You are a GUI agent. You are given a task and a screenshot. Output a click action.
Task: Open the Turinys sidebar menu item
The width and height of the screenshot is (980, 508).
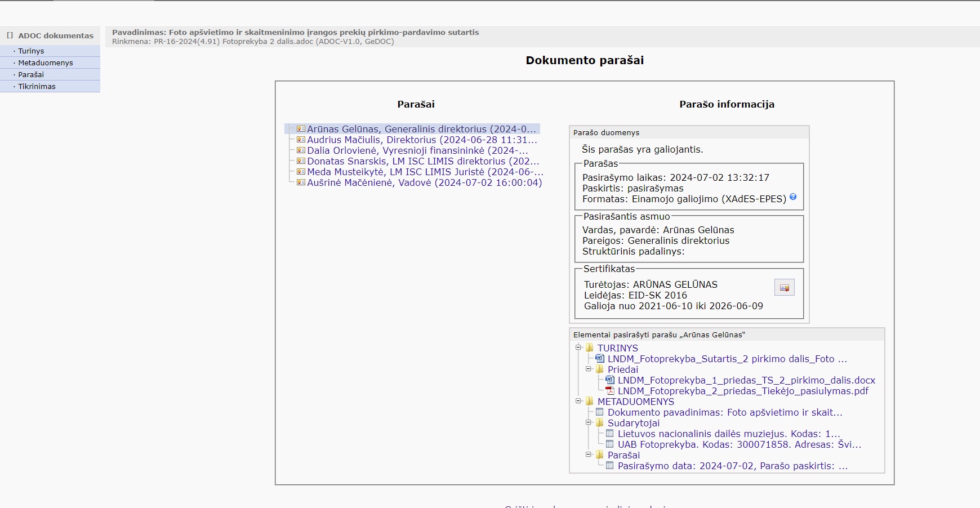(31, 51)
